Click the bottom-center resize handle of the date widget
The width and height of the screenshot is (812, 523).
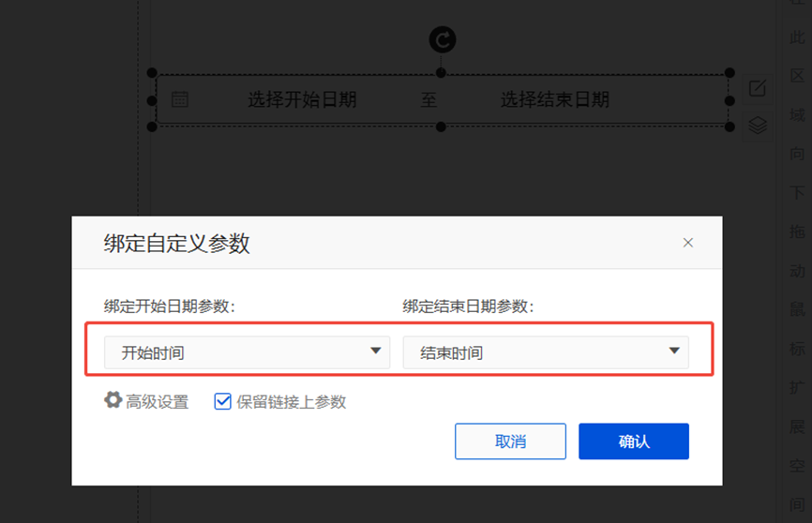pos(441,127)
